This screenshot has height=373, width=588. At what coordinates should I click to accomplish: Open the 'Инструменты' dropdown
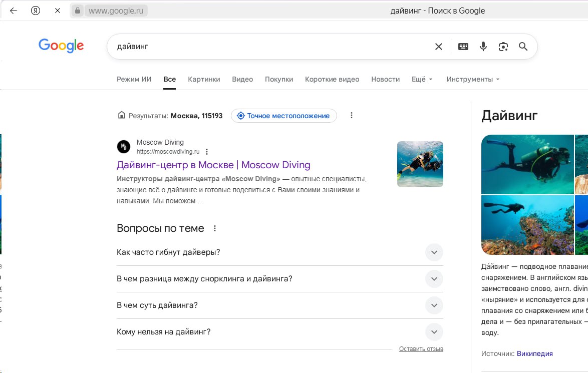point(473,79)
